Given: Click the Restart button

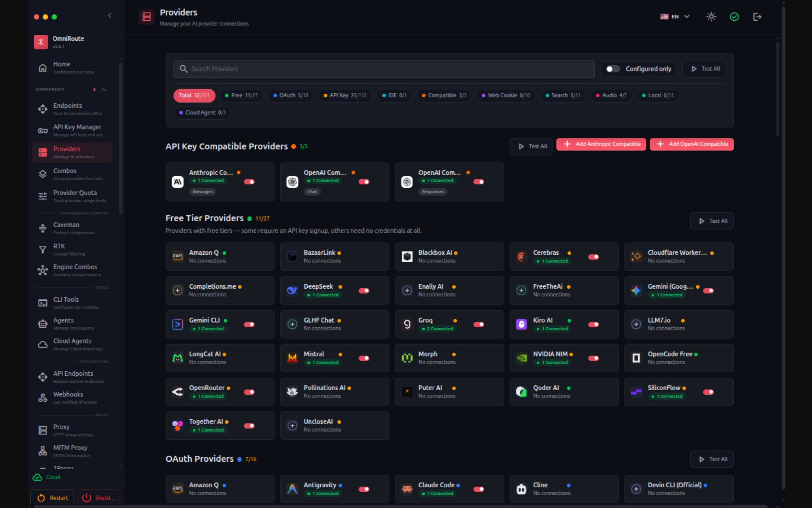Looking at the screenshot, I should (x=52, y=498).
